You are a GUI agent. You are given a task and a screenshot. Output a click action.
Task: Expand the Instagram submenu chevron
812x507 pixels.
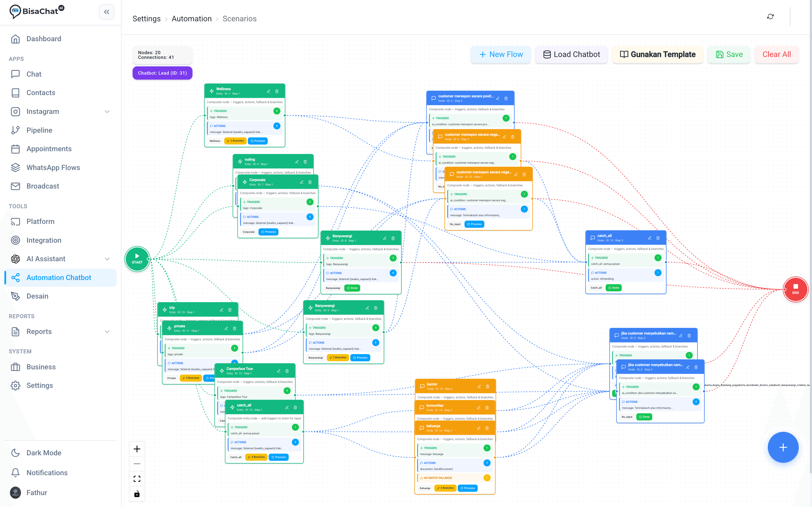coord(107,112)
